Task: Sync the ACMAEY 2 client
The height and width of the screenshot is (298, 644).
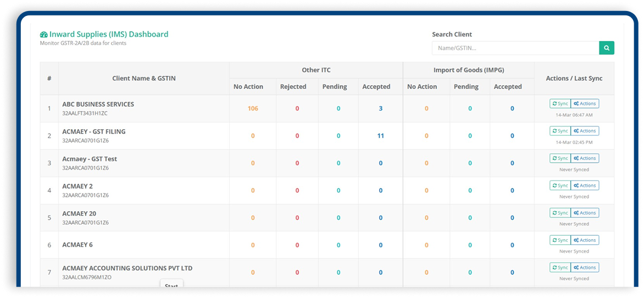Action: point(560,185)
